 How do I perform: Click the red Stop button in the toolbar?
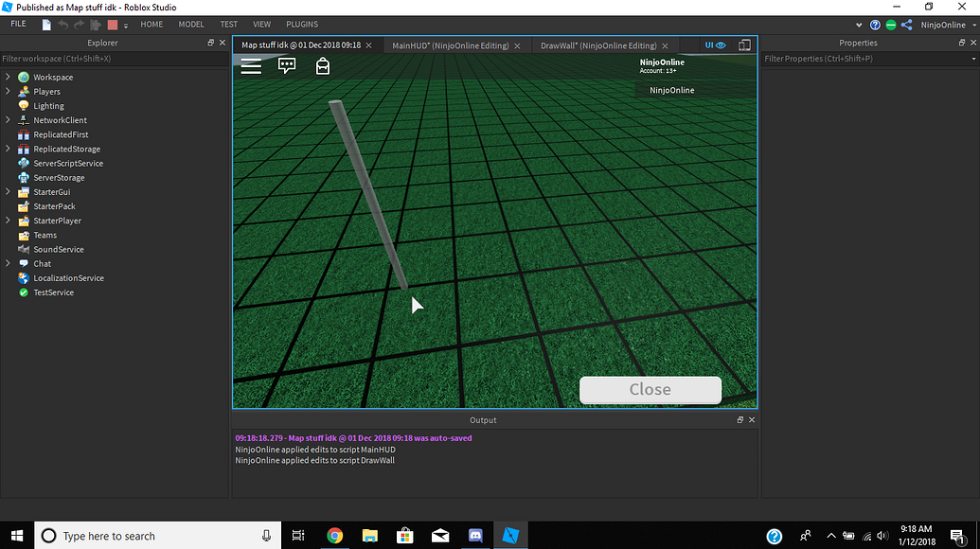(x=113, y=25)
